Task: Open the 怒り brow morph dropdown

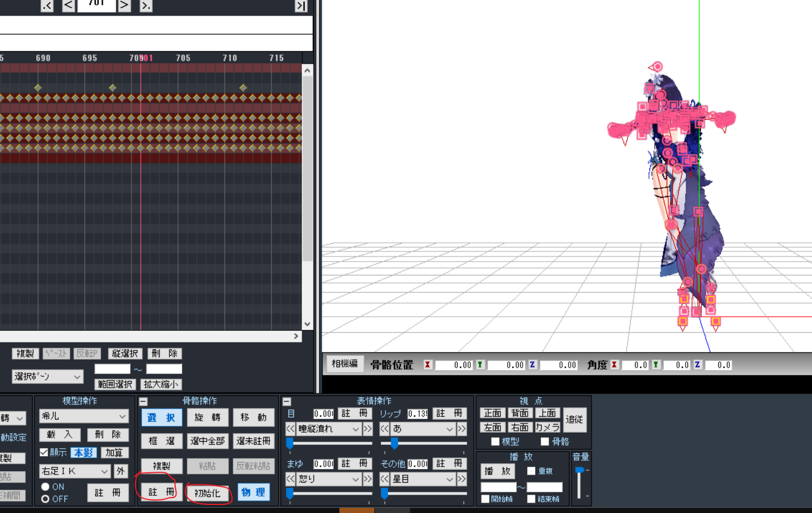Action: coord(329,479)
